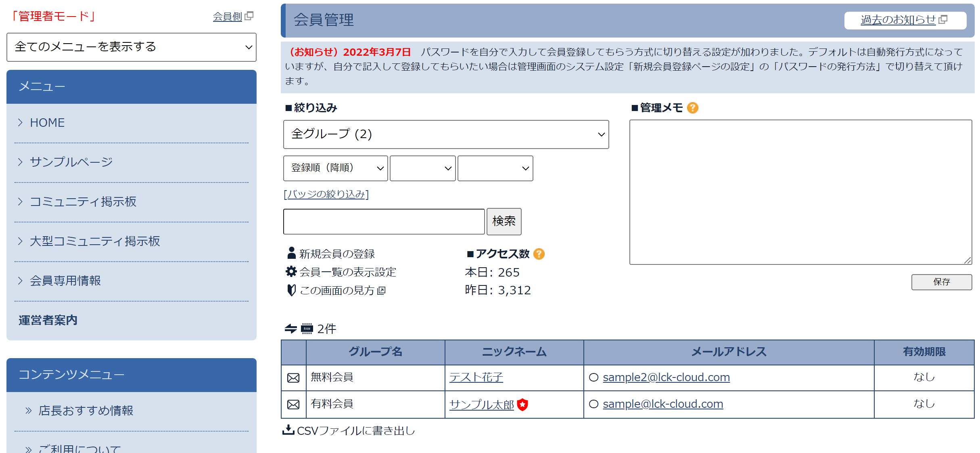Click the 検索 button
This screenshot has height=453, width=980.
[x=504, y=221]
